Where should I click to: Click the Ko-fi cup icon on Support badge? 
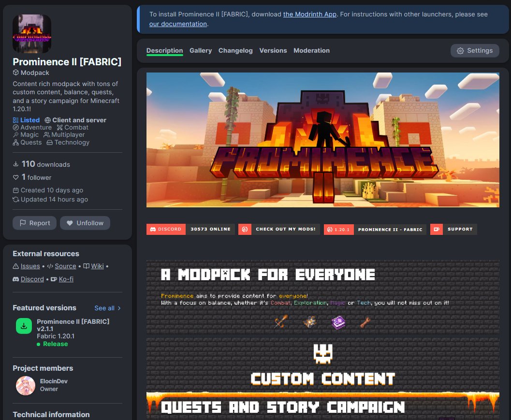(x=437, y=229)
